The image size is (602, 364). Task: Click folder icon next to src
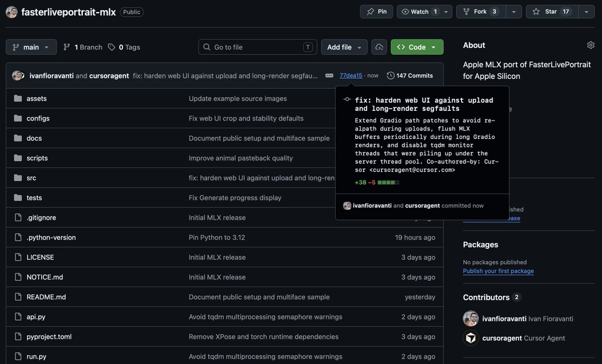pyautogui.click(x=18, y=178)
